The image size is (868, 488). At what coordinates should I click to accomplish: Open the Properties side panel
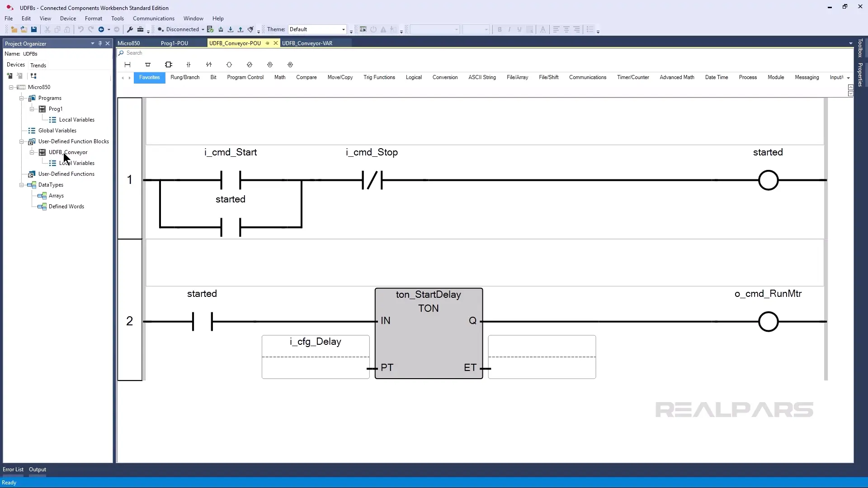(x=860, y=75)
